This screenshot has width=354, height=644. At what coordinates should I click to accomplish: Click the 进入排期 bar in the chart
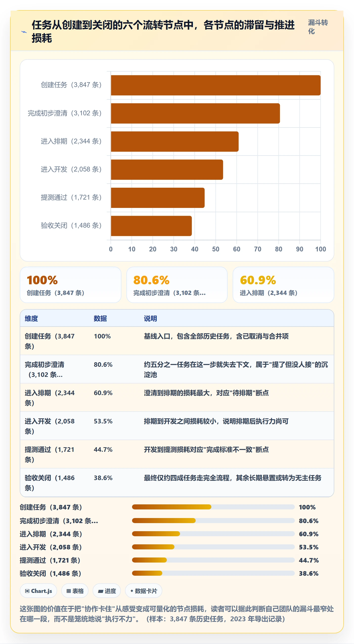click(175, 141)
